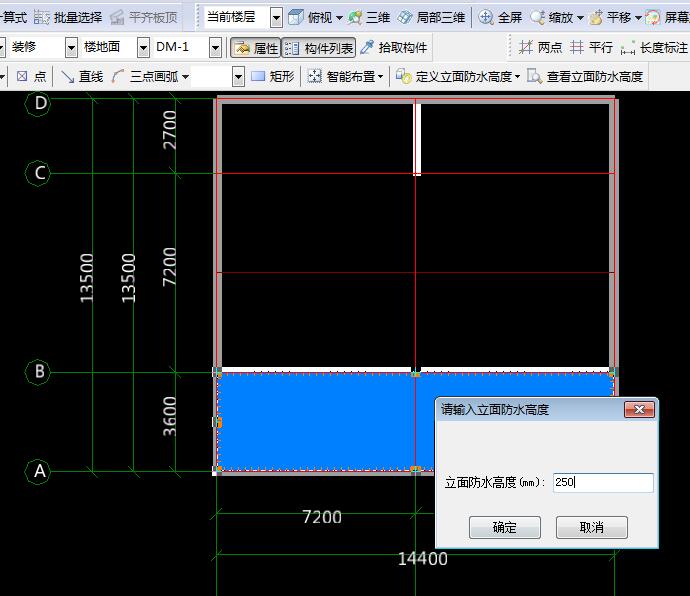Click the 2700 dimension text
The height and width of the screenshot is (596, 690).
pos(169,130)
